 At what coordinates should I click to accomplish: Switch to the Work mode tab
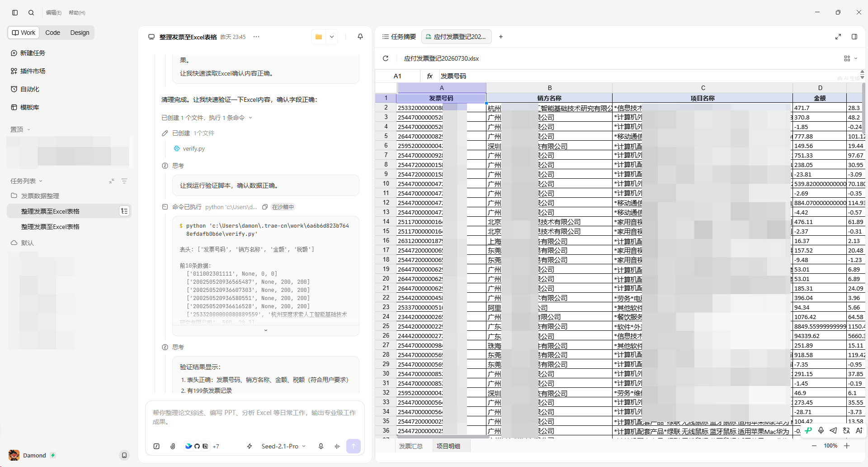24,33
